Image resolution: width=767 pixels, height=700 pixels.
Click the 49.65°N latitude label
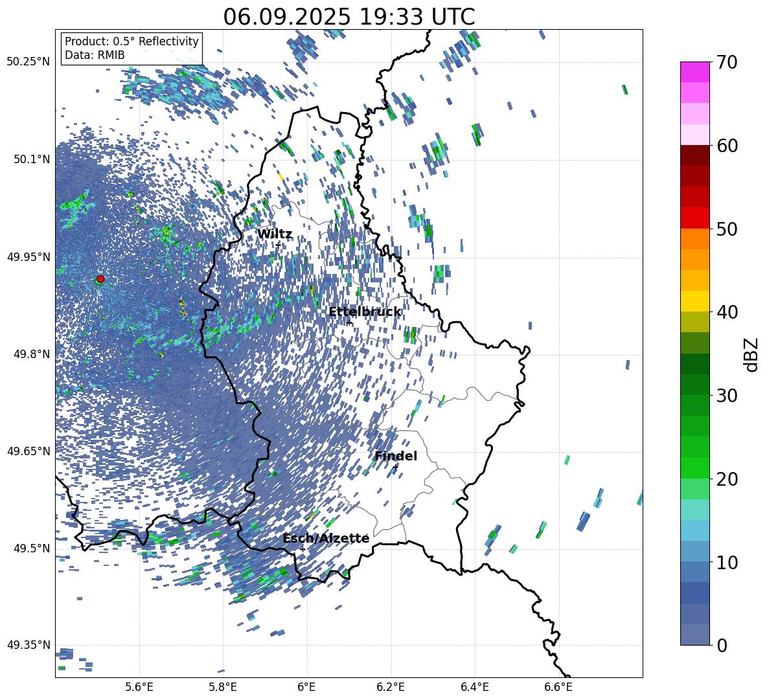(29, 451)
